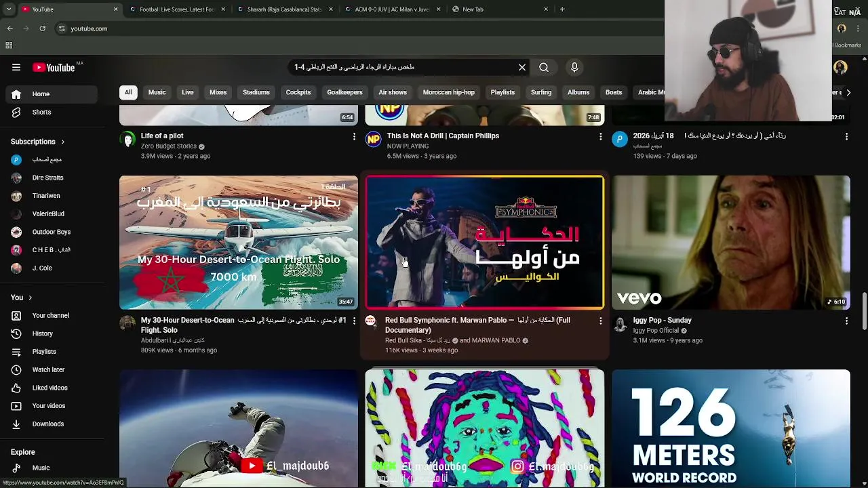868x488 pixels.
Task: Play Iggy Pop vevo thumbnail
Action: (731, 243)
